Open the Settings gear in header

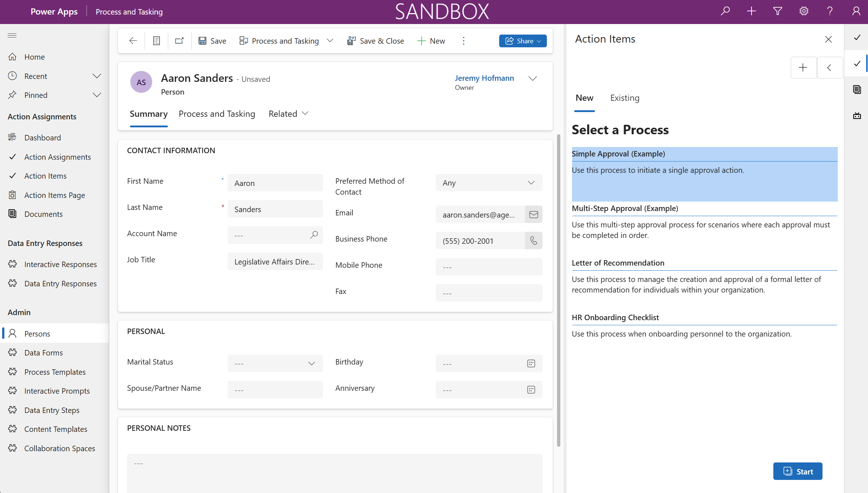(804, 11)
